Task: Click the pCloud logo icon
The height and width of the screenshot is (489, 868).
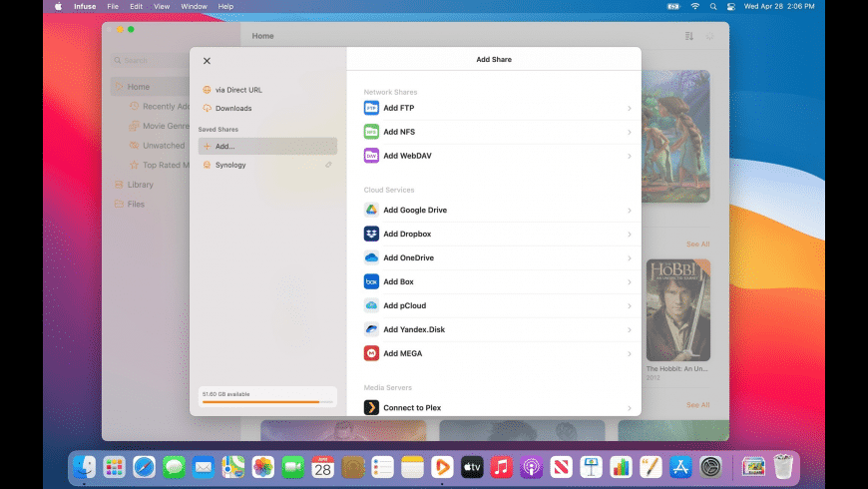Action: pyautogui.click(x=371, y=305)
